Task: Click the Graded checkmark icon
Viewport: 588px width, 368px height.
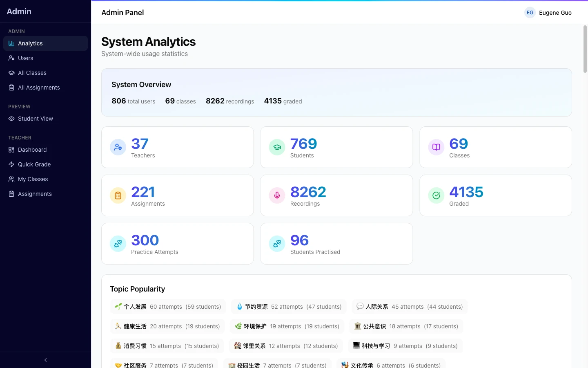Action: pos(436,195)
